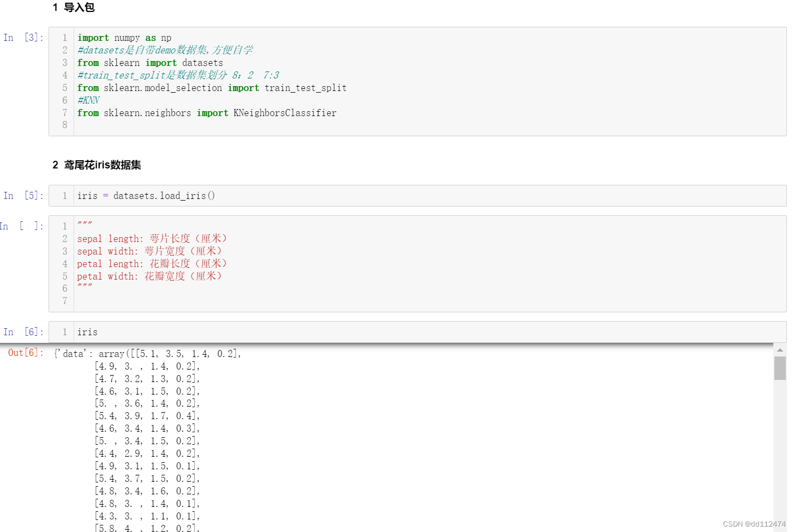The width and height of the screenshot is (794, 532).
Task: Click the 'petal length: 花瓣长度' line
Action: coord(152,264)
